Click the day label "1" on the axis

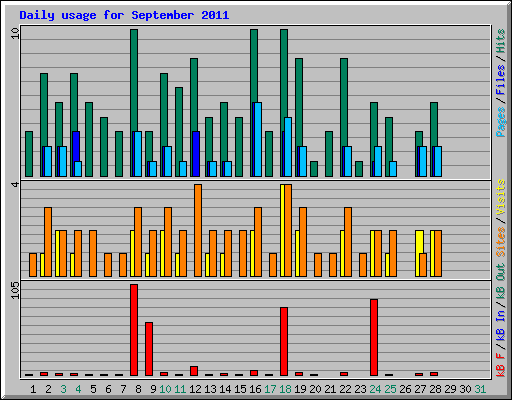pos(33,389)
